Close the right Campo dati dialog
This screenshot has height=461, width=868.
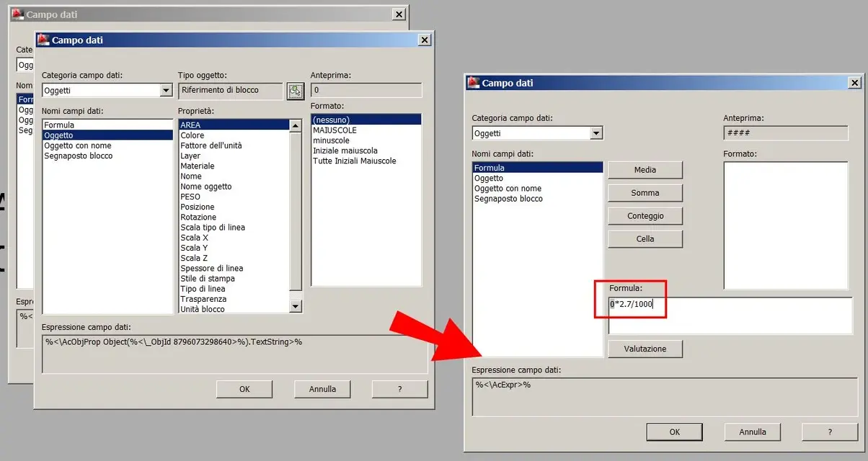click(x=854, y=83)
